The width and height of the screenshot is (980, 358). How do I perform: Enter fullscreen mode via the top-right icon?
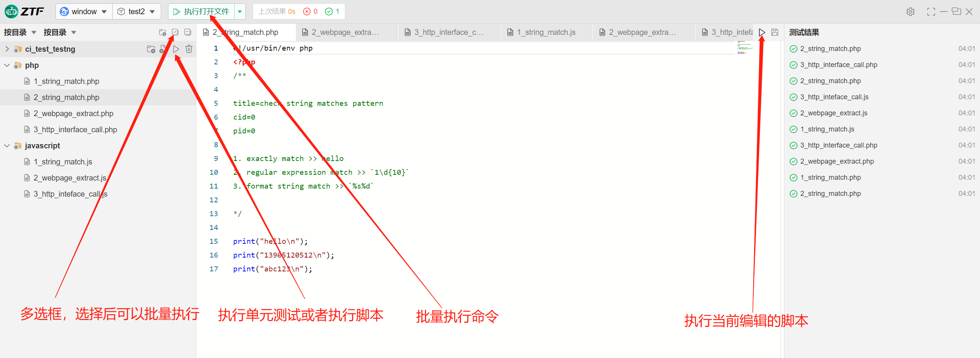(x=931, y=11)
